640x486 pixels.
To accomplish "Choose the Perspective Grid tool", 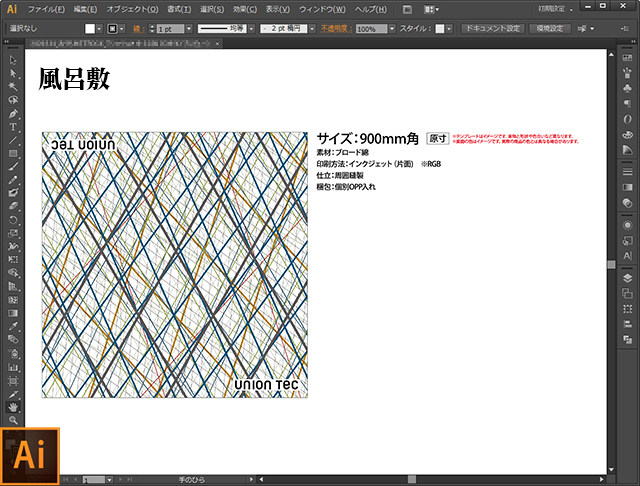I will coord(13,286).
